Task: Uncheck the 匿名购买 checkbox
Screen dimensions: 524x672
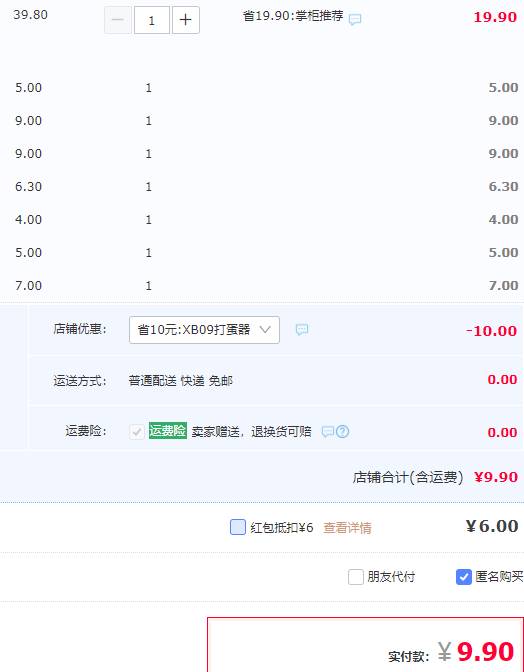Action: [x=464, y=577]
